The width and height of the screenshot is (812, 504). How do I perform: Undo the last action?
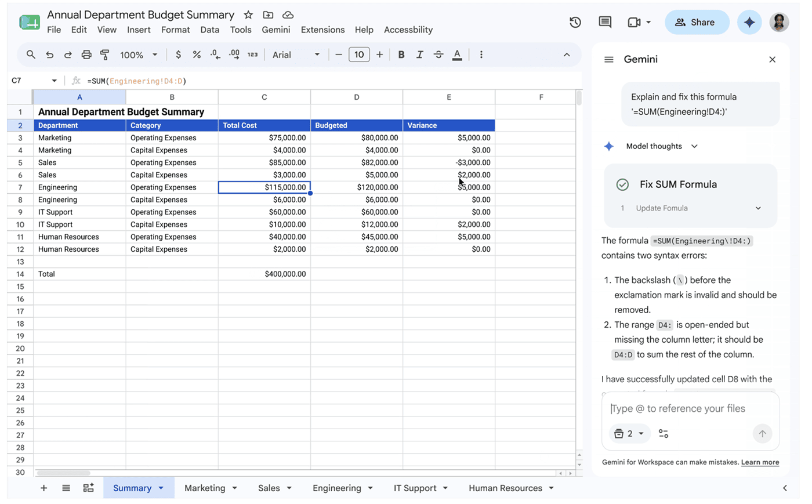(x=50, y=55)
